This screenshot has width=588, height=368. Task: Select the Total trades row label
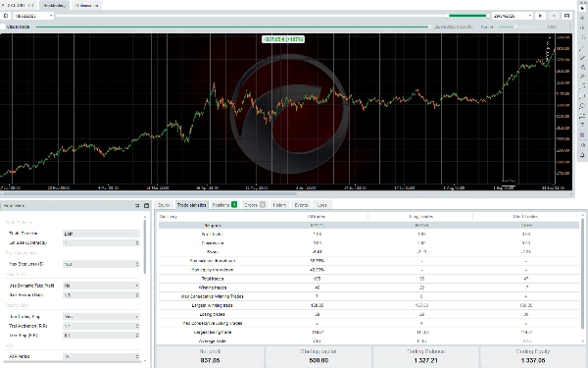click(213, 279)
